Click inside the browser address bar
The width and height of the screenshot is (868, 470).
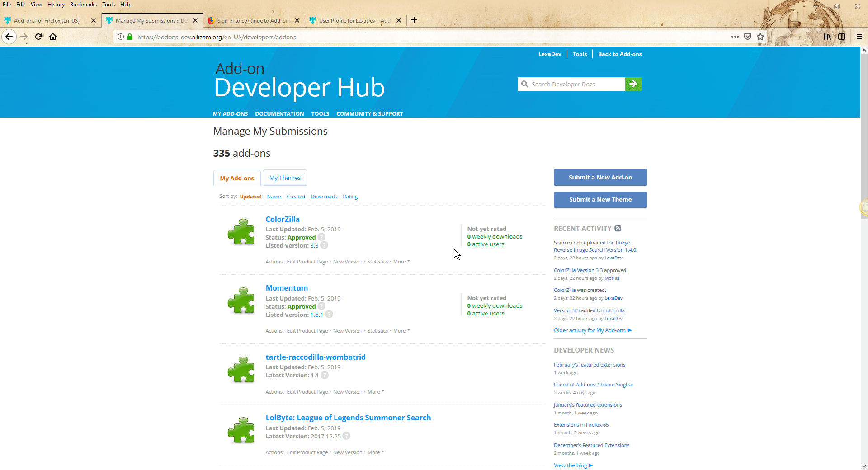coord(362,37)
